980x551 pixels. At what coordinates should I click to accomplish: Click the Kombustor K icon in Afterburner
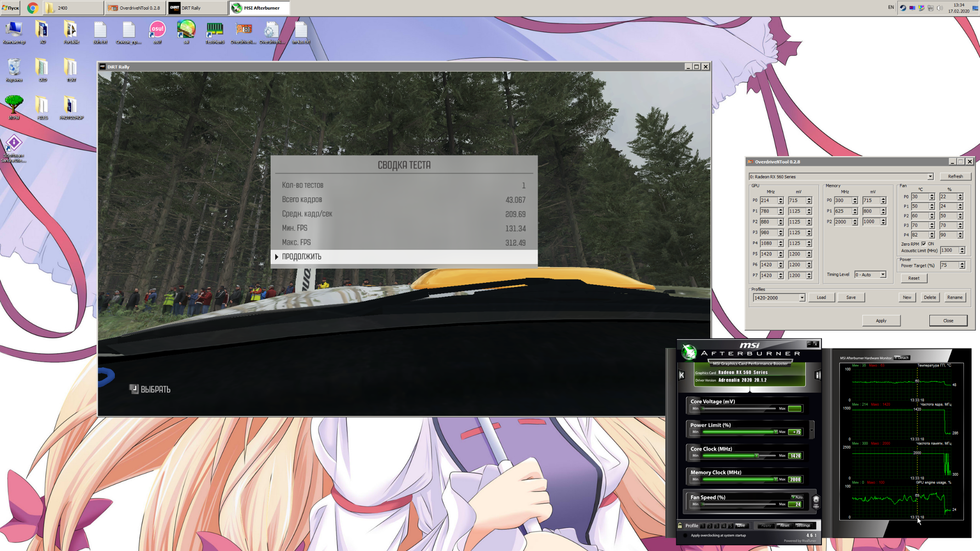coord(682,375)
